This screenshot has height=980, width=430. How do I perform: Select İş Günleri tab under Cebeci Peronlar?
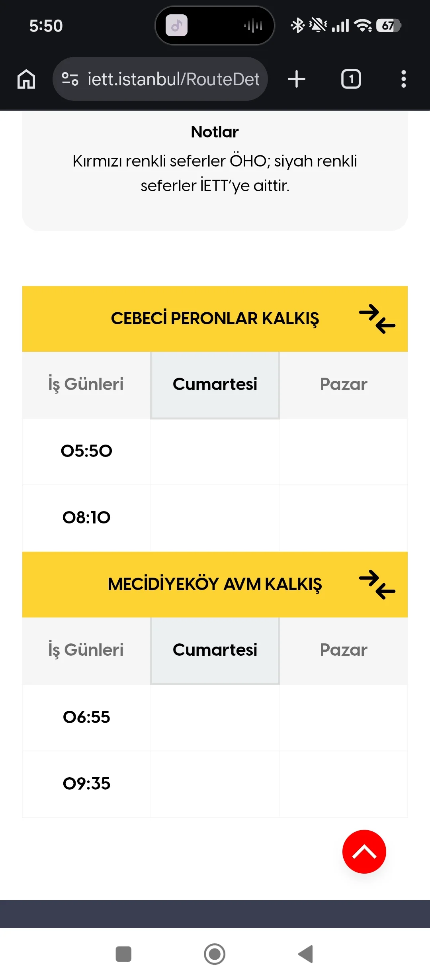86,384
